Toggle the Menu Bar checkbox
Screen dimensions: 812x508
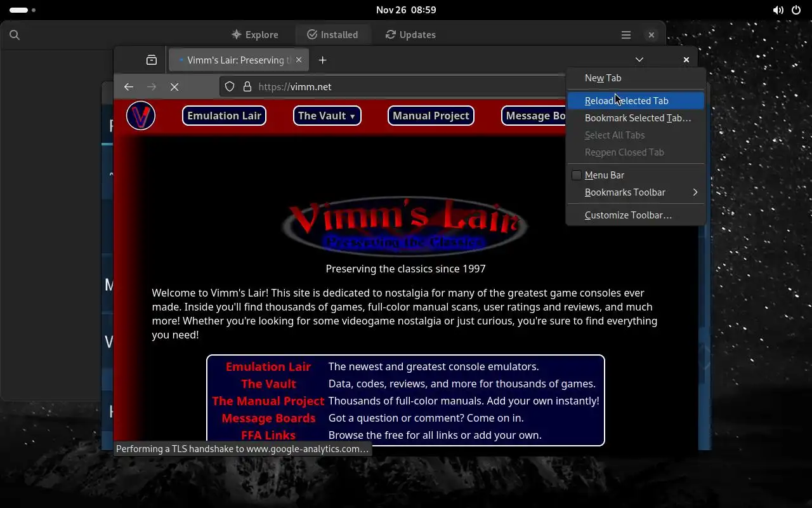point(577,175)
